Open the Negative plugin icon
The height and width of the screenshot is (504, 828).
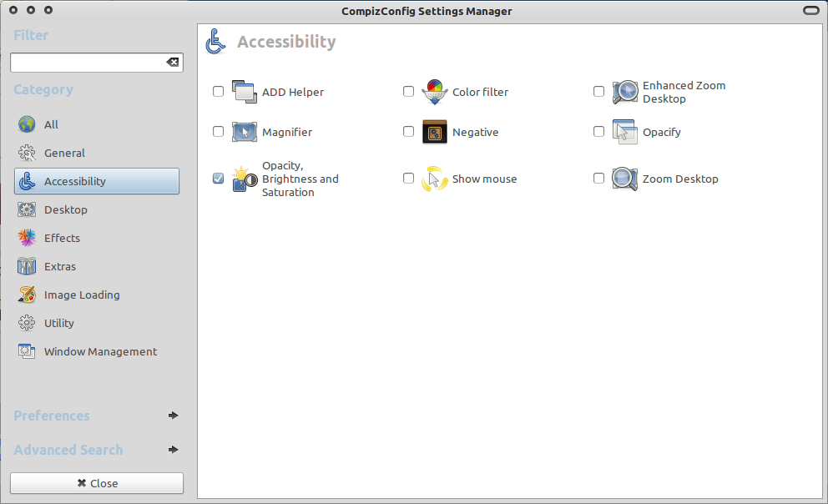click(434, 132)
